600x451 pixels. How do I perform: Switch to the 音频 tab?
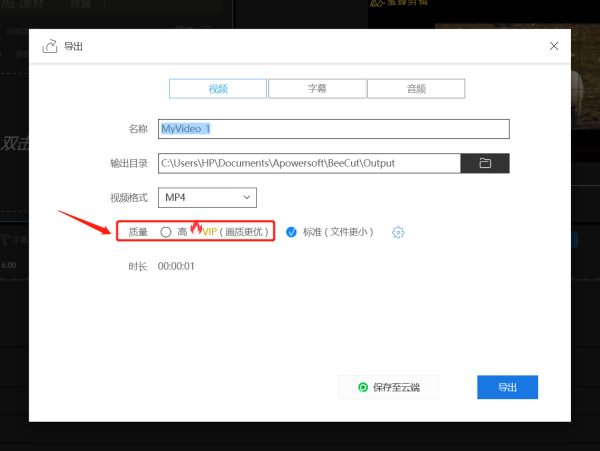[x=416, y=89]
